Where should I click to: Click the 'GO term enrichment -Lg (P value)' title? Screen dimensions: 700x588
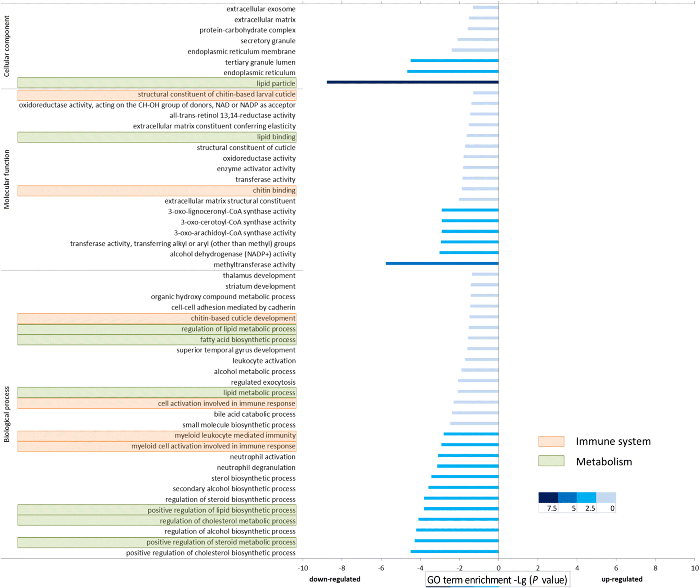pos(497,580)
